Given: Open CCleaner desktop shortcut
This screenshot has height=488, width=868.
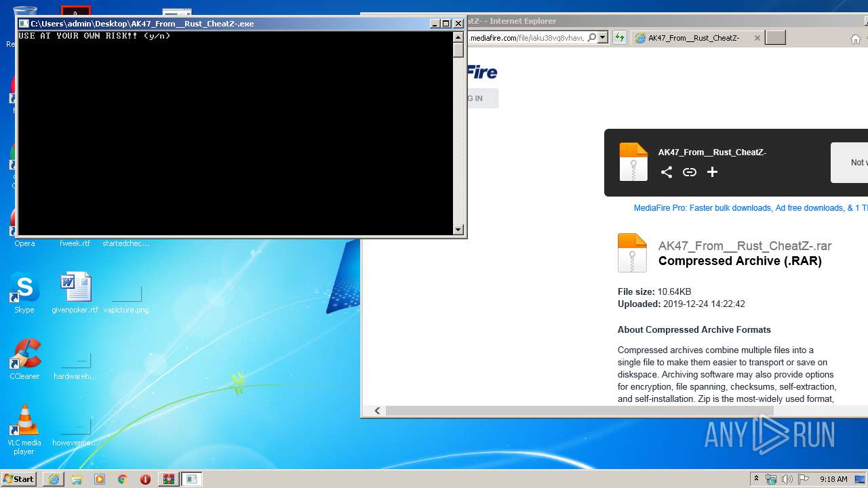Looking at the screenshot, I should pos(24,359).
